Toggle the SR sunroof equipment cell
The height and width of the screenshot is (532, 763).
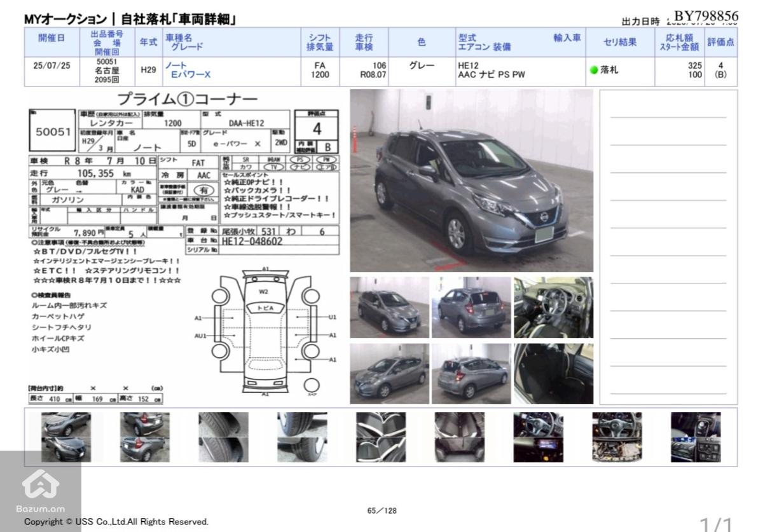(x=245, y=159)
